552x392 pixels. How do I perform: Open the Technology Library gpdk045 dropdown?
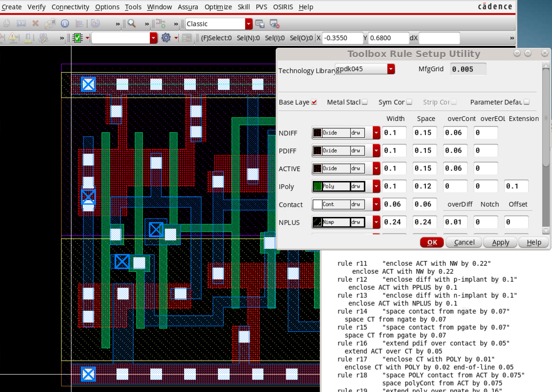[x=391, y=69]
